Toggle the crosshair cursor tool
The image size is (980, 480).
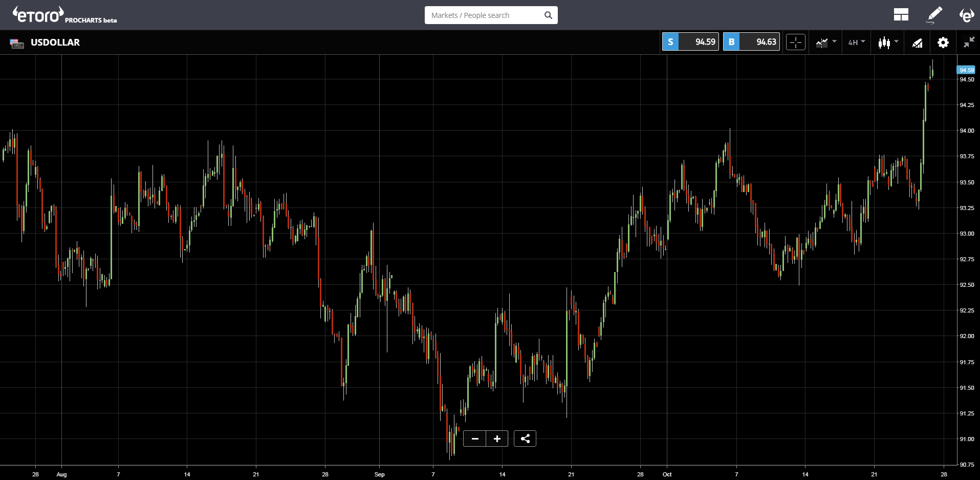pyautogui.click(x=796, y=43)
